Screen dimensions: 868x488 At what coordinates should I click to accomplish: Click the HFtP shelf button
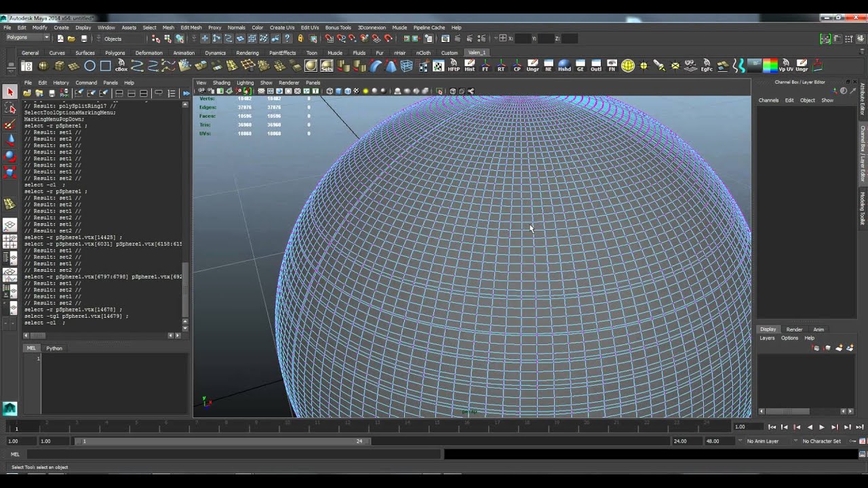454,66
